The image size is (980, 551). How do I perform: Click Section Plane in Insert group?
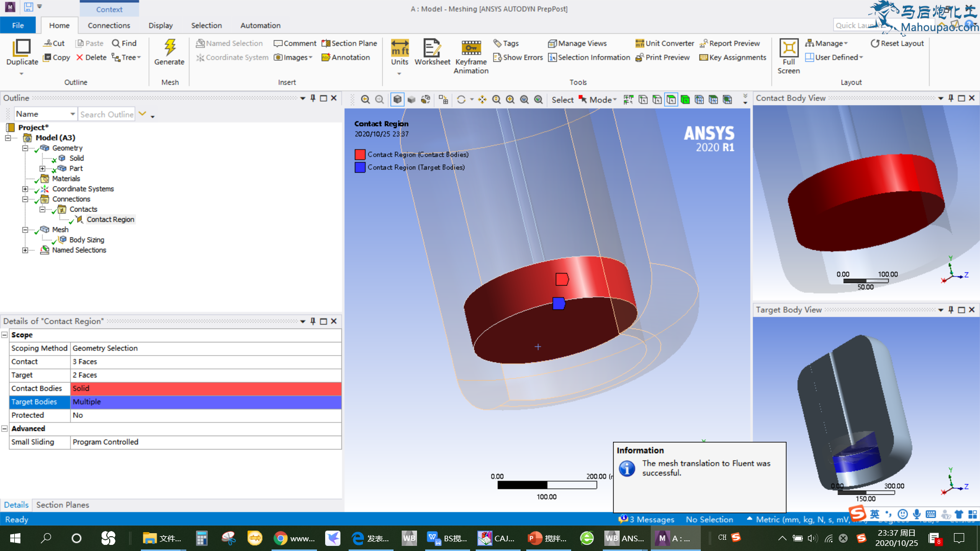pos(349,43)
